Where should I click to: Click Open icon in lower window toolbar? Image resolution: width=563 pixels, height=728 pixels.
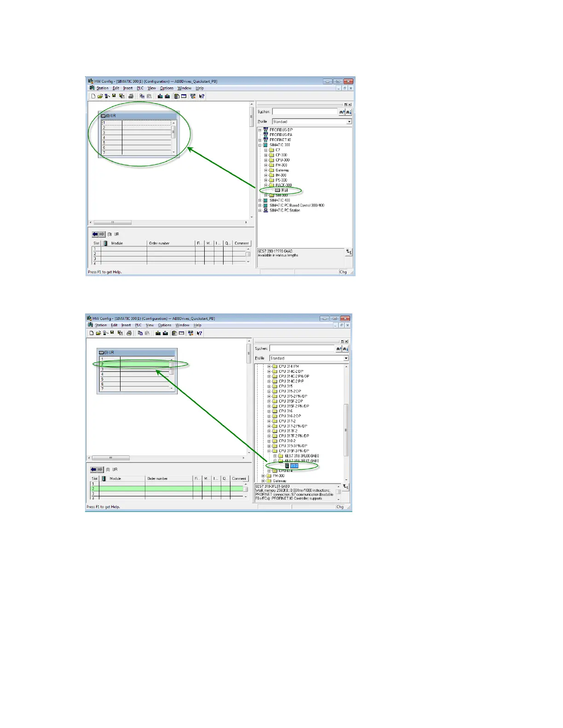[98, 333]
